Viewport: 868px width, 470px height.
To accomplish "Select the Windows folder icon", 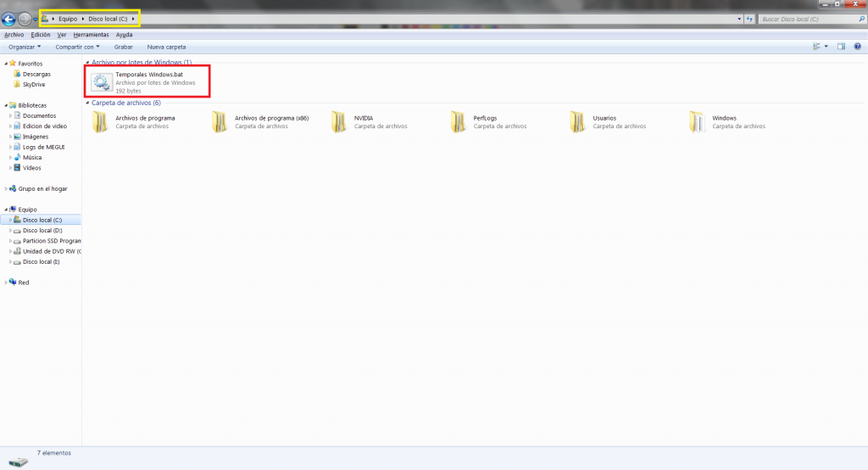I will [698, 122].
